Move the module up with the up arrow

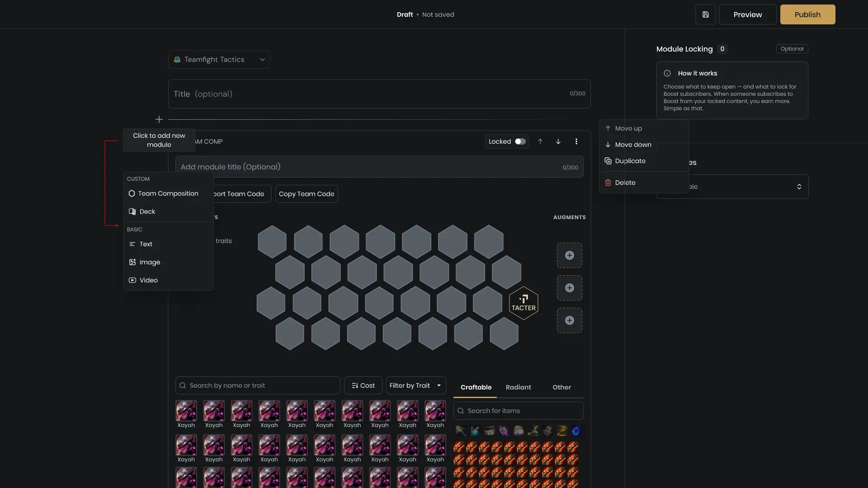tap(540, 141)
